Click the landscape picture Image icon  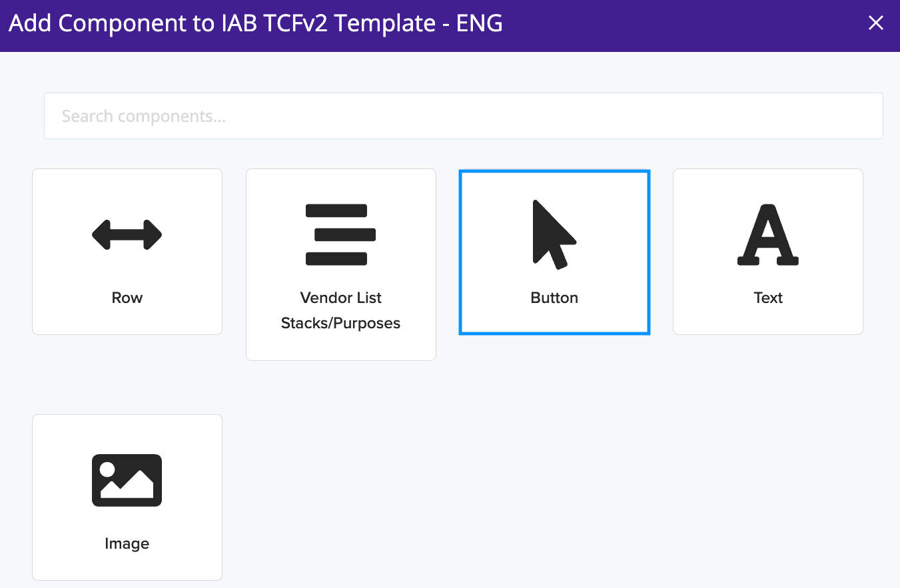pyautogui.click(x=127, y=480)
